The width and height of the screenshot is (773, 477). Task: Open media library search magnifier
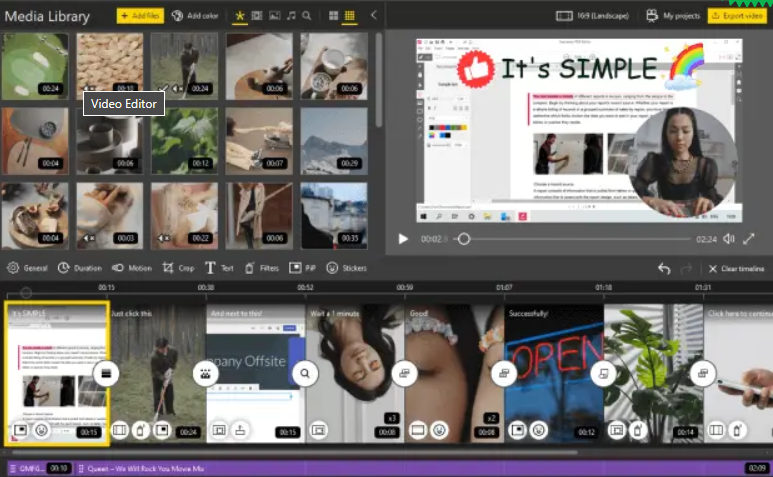click(x=307, y=16)
